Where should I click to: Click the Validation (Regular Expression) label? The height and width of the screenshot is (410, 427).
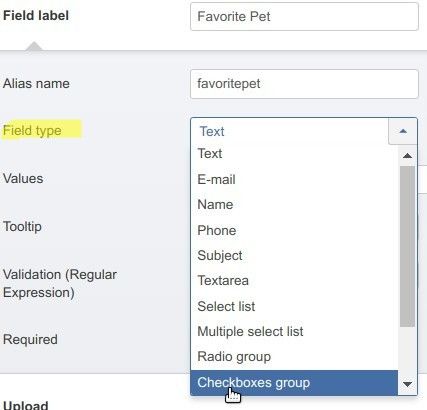tap(60, 284)
